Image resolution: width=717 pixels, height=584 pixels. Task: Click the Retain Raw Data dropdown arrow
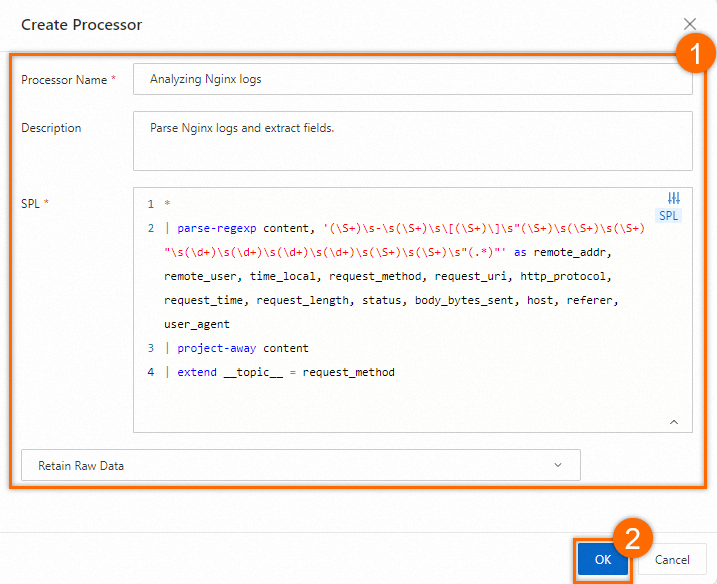pos(558,465)
